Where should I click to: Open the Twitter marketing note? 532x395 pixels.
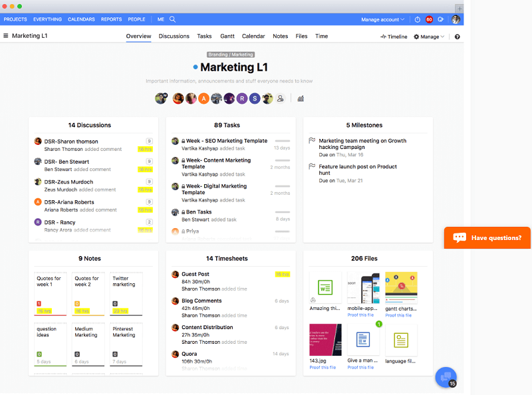tap(126, 293)
